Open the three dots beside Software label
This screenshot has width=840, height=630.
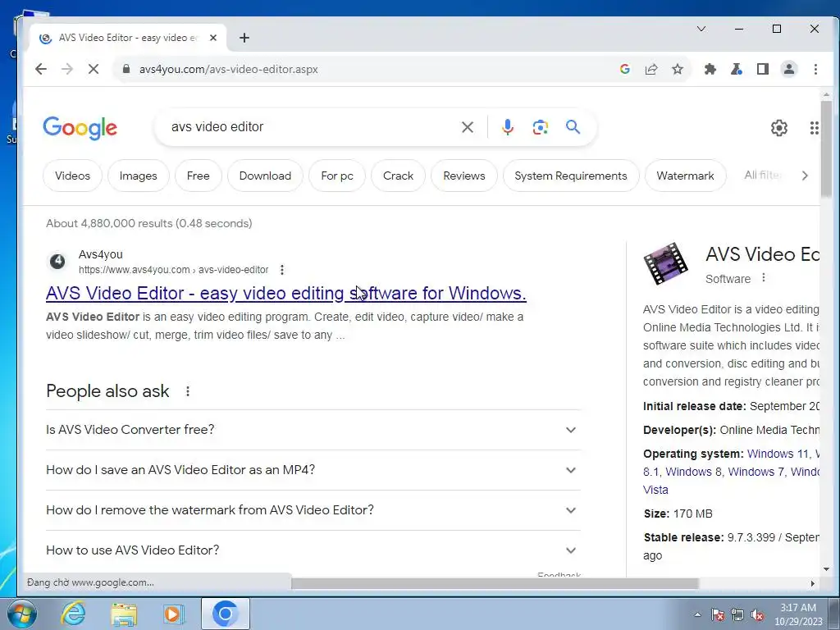point(764,278)
